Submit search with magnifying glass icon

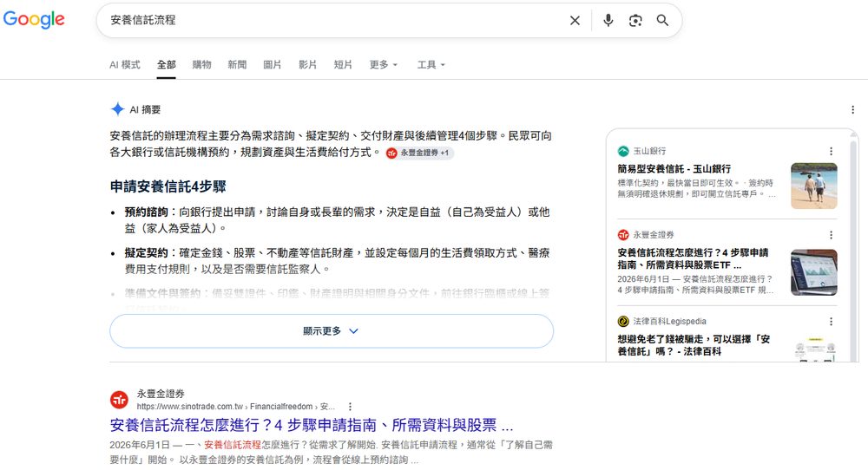(x=662, y=21)
